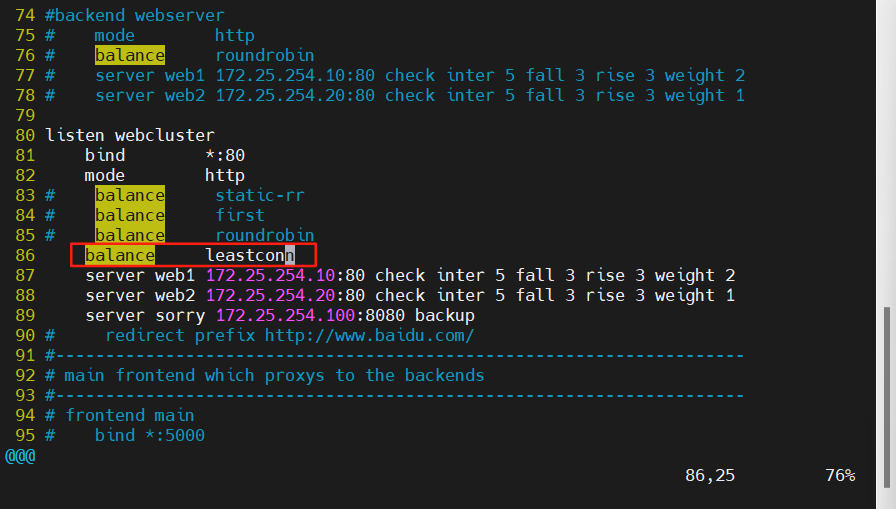Click line number 80
This screenshot has height=509, width=896.
[x=25, y=135]
